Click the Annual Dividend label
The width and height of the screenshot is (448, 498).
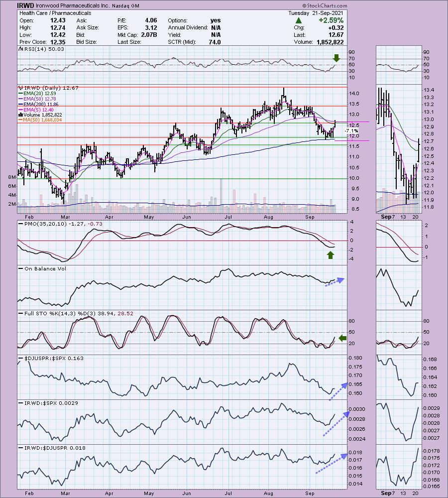point(188,27)
